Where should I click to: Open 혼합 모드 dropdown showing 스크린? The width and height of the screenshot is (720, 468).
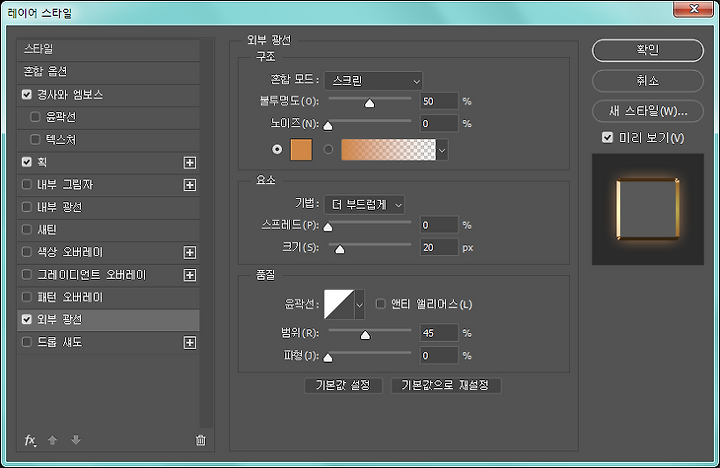coord(373,81)
